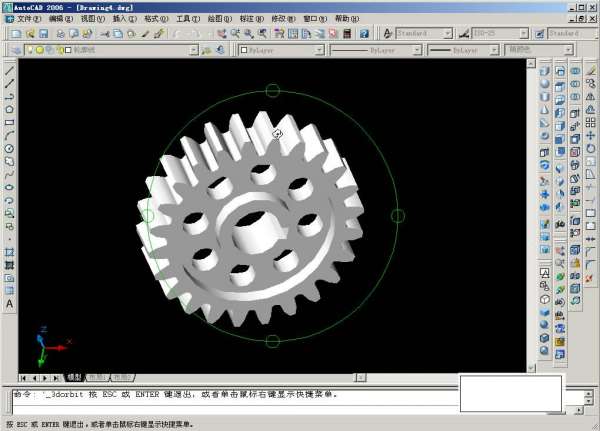Screen dimensions: 600x431
Task: Open the Layer Properties Manager icon
Action: click(17, 49)
